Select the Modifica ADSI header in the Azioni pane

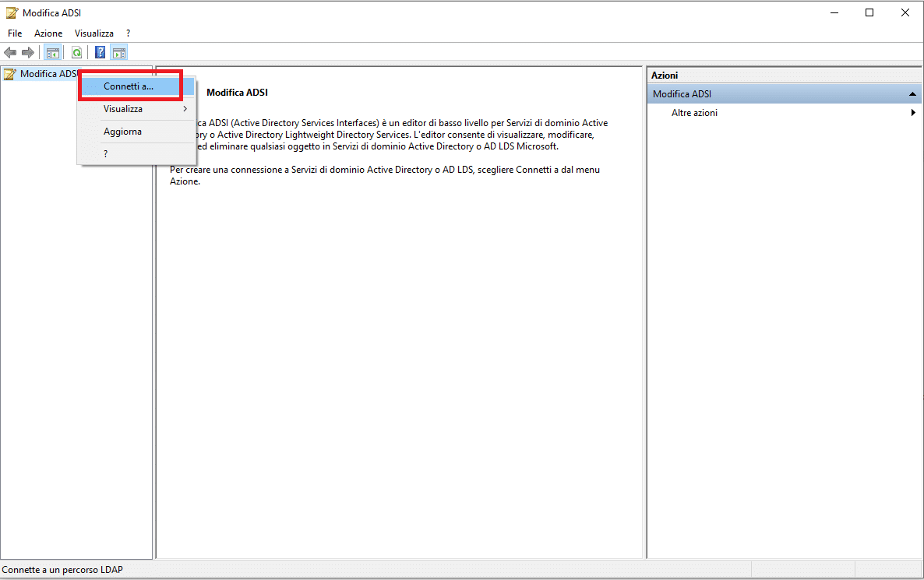pos(785,93)
